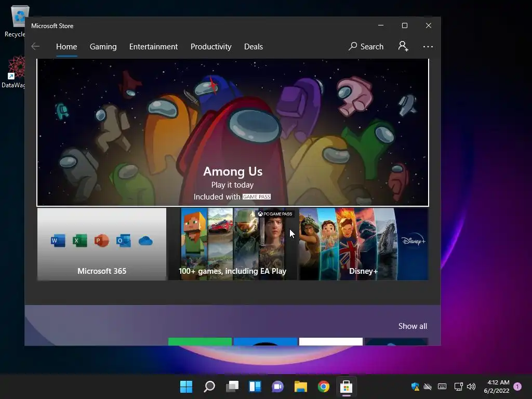Open the 100+ games EA Play tile

coord(233,244)
